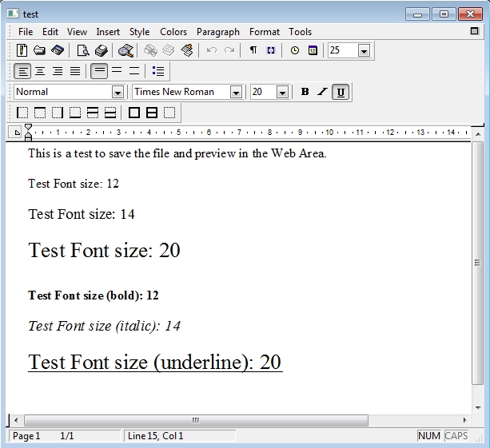Open the Times New Roman font dropdown
Viewport: 490px width, 448px height.
236,93
